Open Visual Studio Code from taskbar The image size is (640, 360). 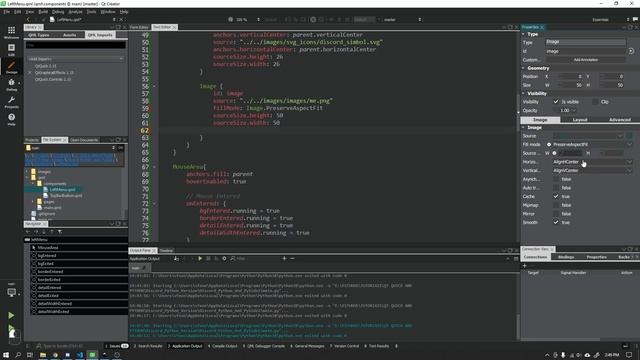click(80, 355)
